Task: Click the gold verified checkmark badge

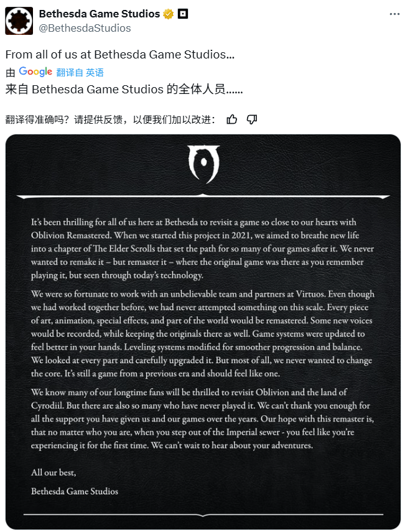Action: coord(167,14)
